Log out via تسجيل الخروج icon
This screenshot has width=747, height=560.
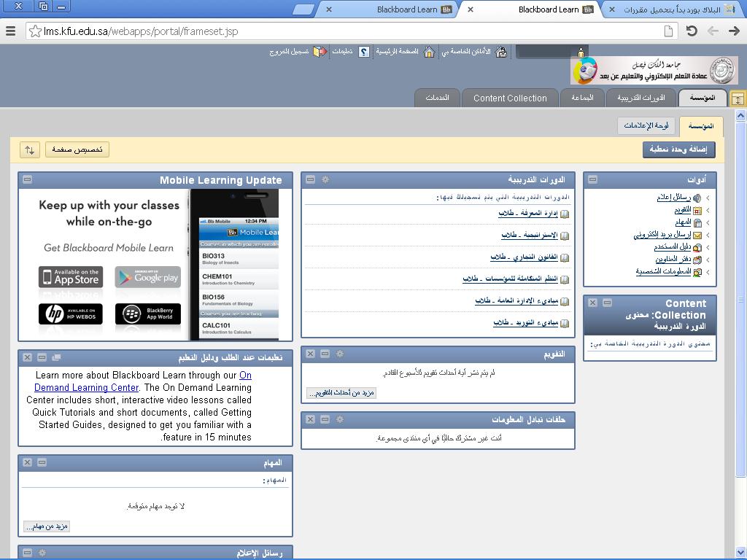tap(320, 52)
